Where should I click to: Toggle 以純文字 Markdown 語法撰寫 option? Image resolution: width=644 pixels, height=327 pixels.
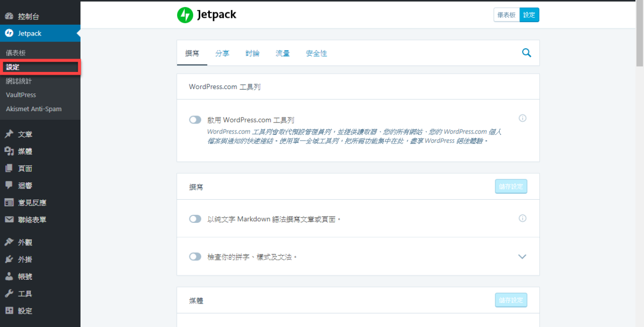click(x=195, y=219)
